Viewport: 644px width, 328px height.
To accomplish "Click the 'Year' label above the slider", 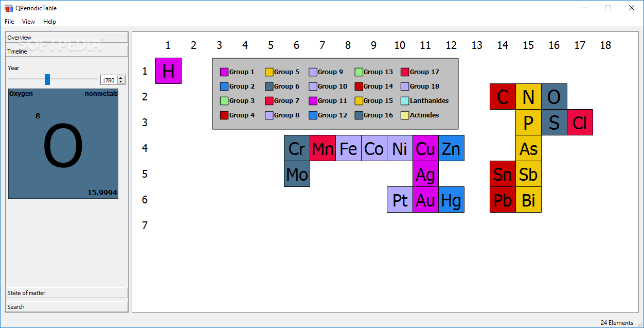I will [x=13, y=68].
